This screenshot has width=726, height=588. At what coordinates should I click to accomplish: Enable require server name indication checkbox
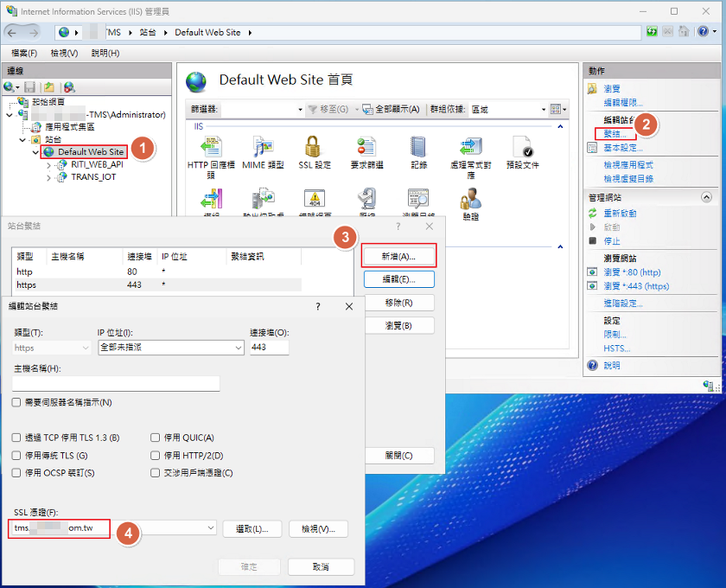click(x=16, y=402)
